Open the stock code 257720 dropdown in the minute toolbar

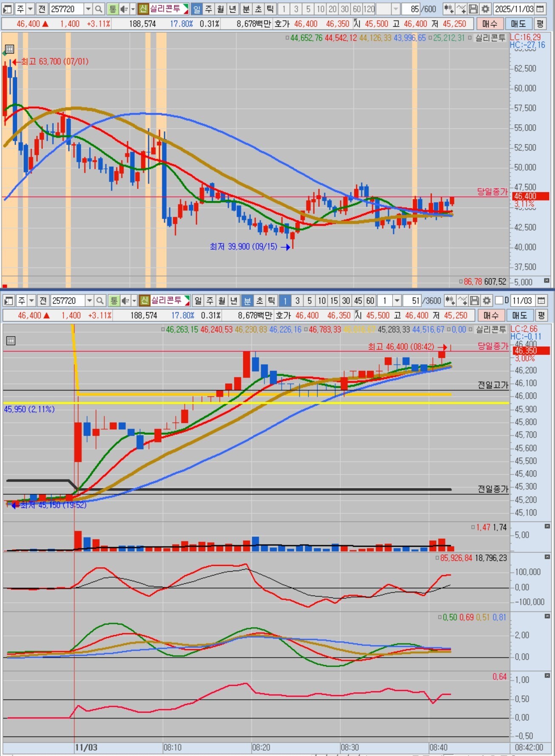click(x=89, y=301)
